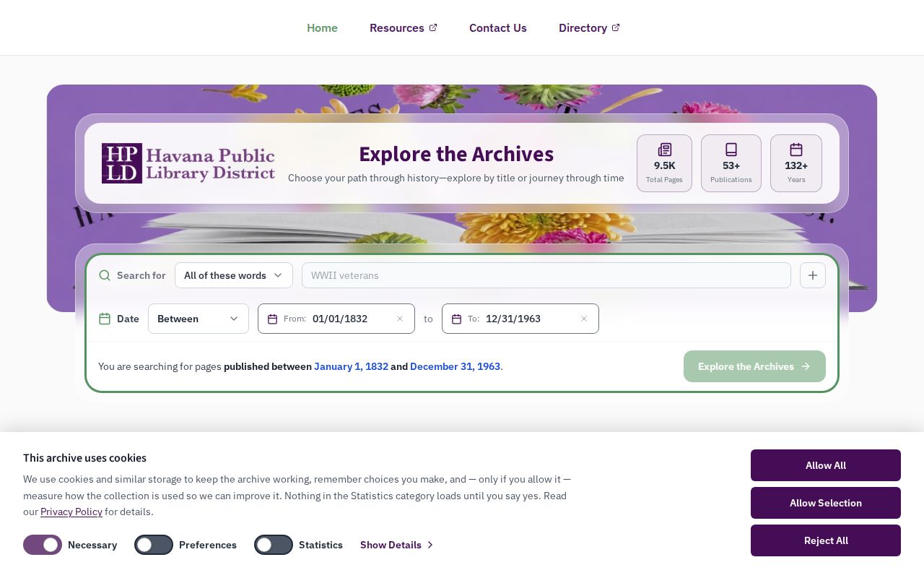This screenshot has height=578, width=924.
Task: Click the Allow All button
Action: (826, 465)
